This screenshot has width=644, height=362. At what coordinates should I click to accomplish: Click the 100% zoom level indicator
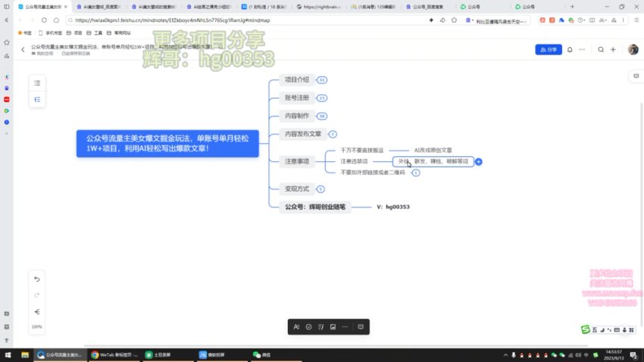[37, 326]
